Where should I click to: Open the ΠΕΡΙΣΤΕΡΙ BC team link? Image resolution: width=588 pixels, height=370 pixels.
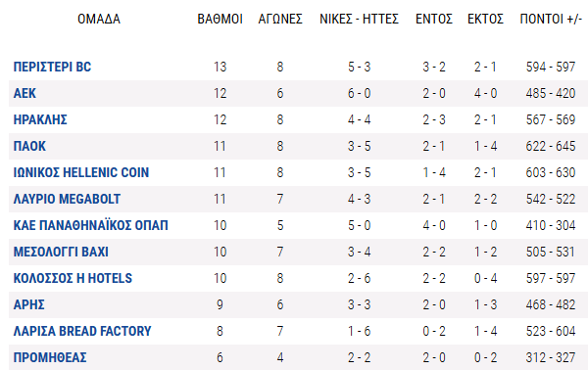tap(52, 67)
